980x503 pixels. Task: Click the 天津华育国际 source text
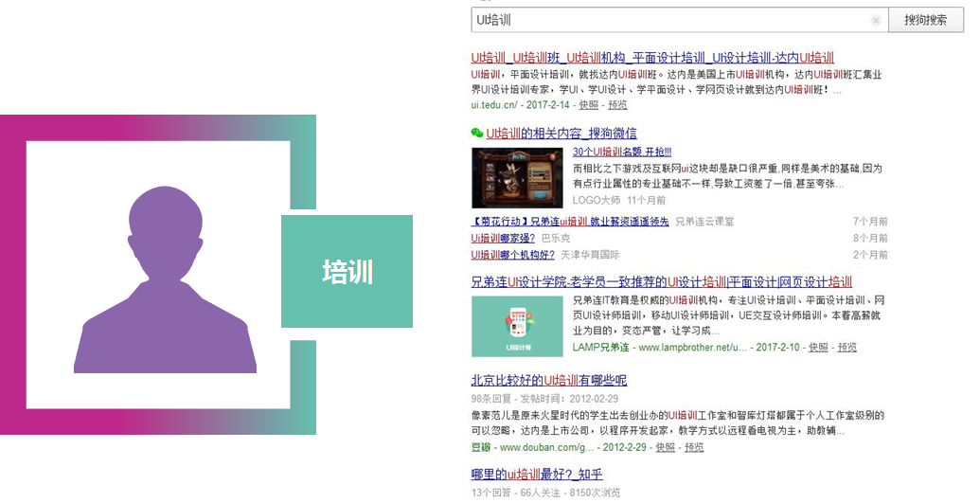click(590, 255)
